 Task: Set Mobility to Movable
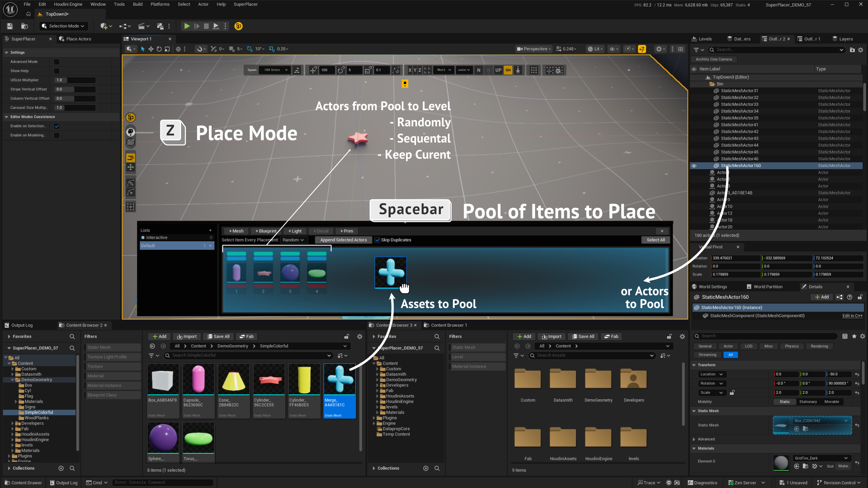click(x=832, y=402)
